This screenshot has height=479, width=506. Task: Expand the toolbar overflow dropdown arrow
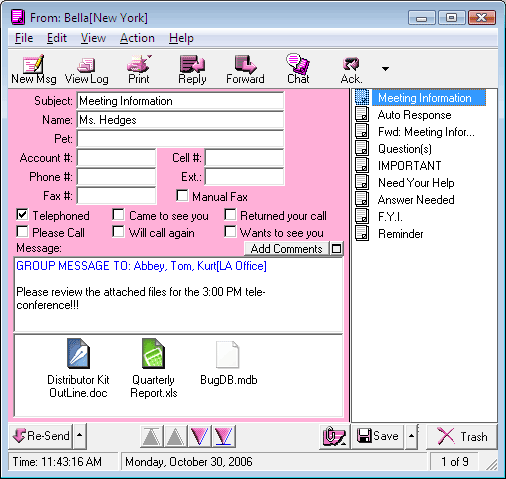tap(385, 69)
